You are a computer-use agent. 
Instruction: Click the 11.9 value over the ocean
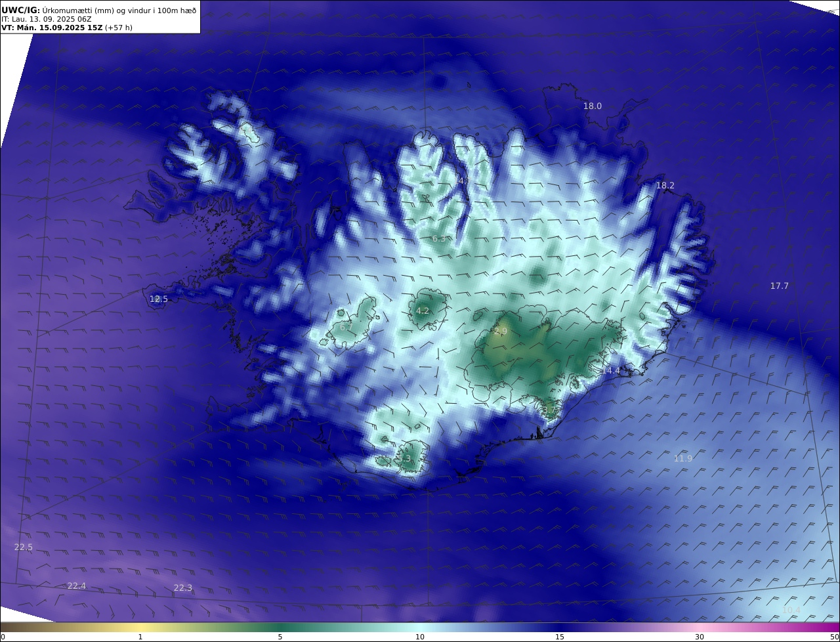[683, 458]
